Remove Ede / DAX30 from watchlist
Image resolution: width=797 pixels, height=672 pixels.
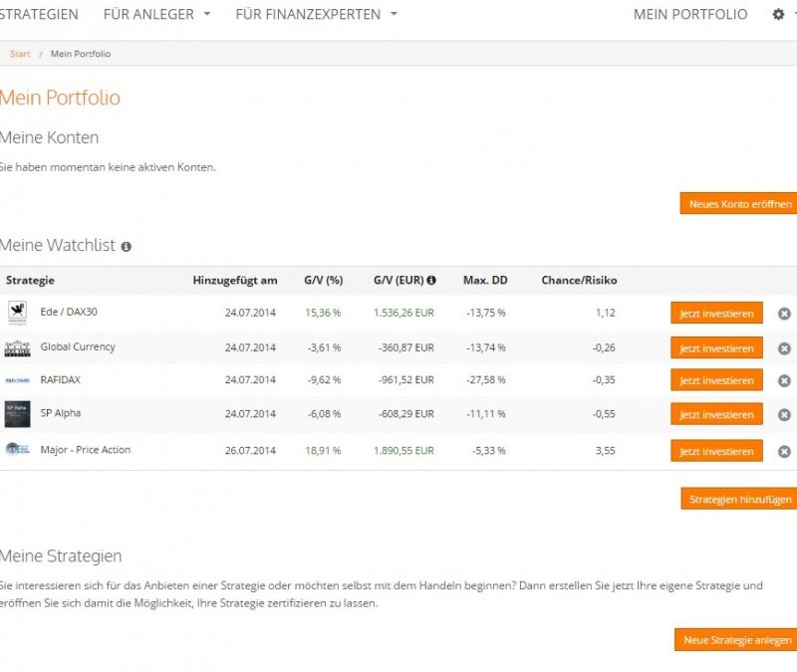[784, 314]
